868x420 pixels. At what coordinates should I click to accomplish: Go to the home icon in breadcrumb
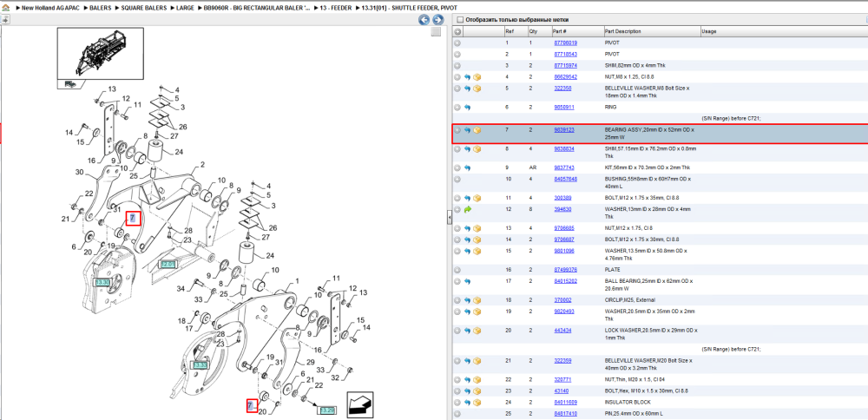(x=6, y=9)
